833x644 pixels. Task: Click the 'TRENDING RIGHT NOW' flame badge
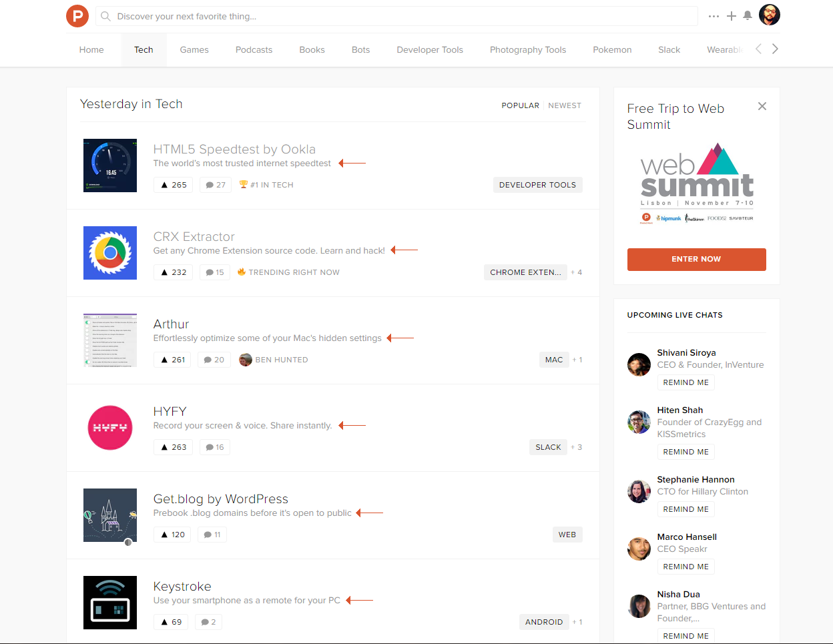[288, 272]
